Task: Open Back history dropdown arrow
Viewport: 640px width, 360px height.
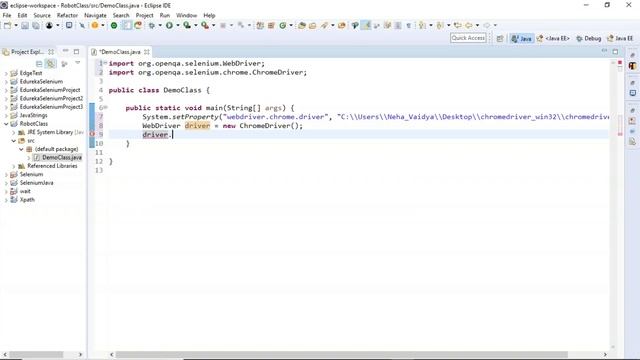Action: [x=477, y=25]
